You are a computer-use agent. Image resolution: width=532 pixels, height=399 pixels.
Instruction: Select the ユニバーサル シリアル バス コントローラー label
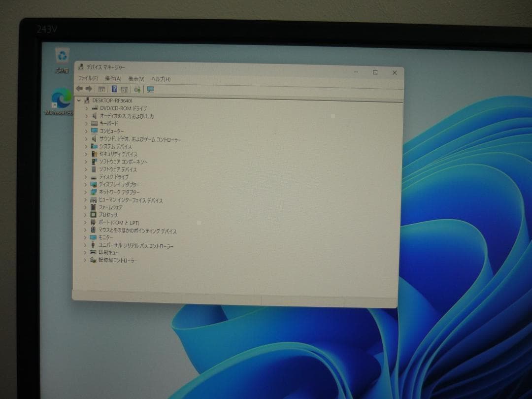pyautogui.click(x=136, y=246)
